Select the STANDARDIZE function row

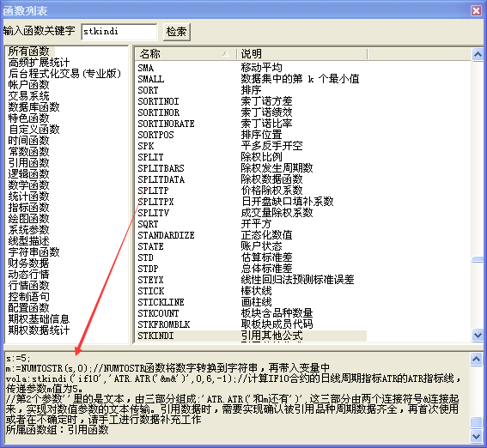coord(252,235)
